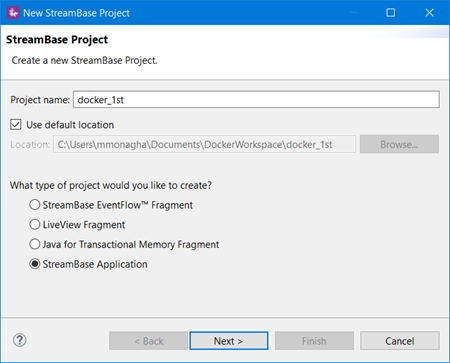Click the LiveView Fragment label text
Viewport: 450px width, 363px height.
(84, 225)
